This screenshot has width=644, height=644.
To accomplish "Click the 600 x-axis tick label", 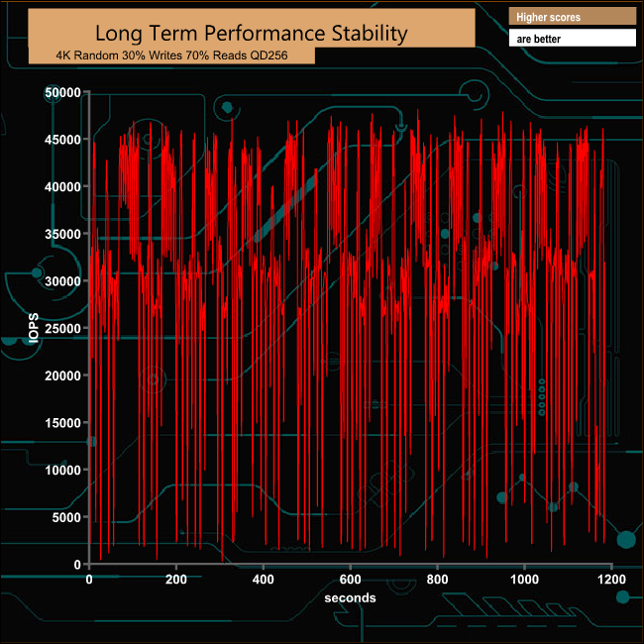I will [351, 580].
